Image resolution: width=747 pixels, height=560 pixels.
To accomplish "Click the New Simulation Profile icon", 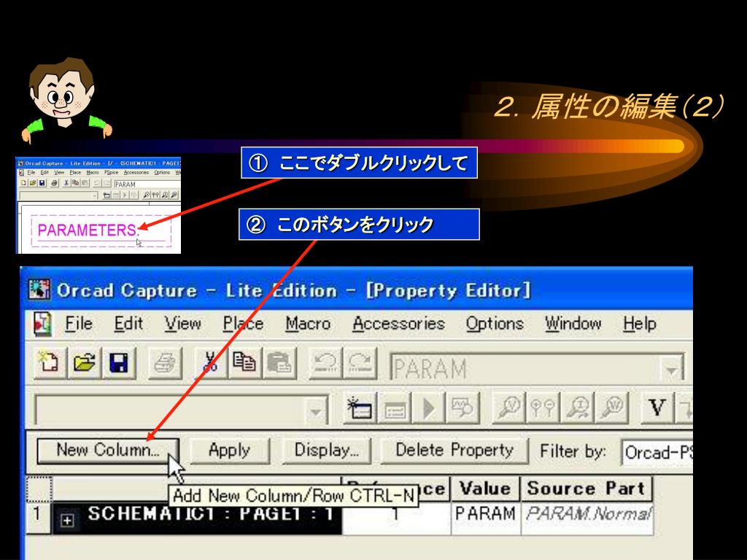I will 360,408.
